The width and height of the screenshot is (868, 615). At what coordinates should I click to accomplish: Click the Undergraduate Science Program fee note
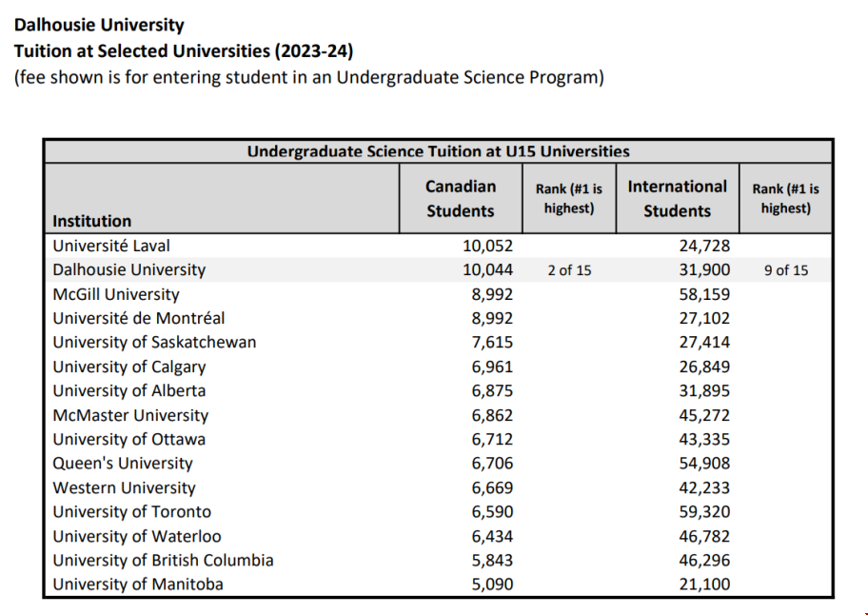point(308,77)
